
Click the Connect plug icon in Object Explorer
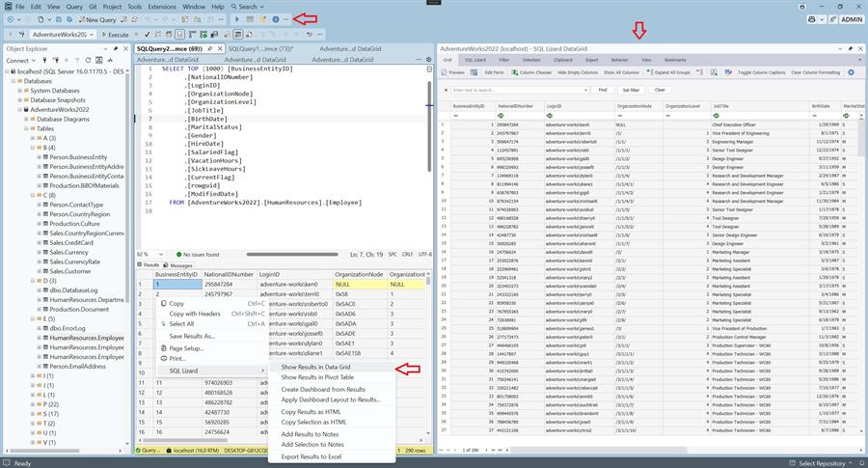tap(44, 60)
